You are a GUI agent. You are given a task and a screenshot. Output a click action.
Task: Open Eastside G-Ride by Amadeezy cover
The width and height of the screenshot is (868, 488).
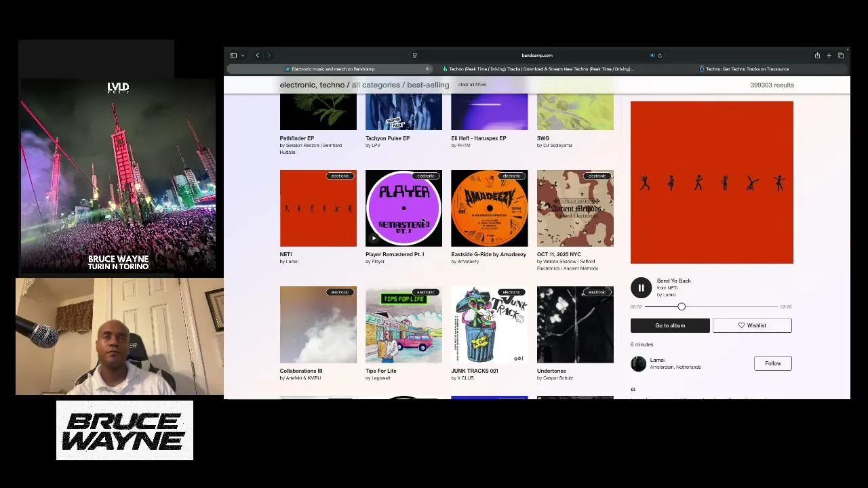tap(490, 209)
